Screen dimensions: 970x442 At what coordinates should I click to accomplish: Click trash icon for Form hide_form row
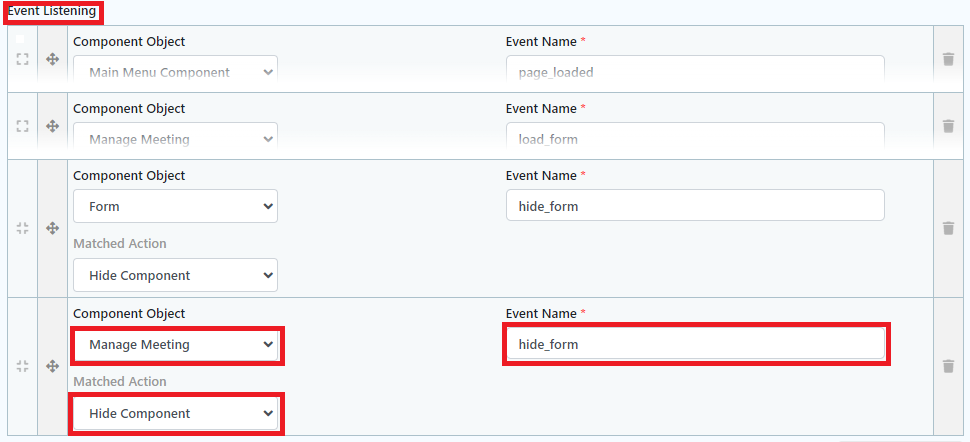tap(948, 228)
